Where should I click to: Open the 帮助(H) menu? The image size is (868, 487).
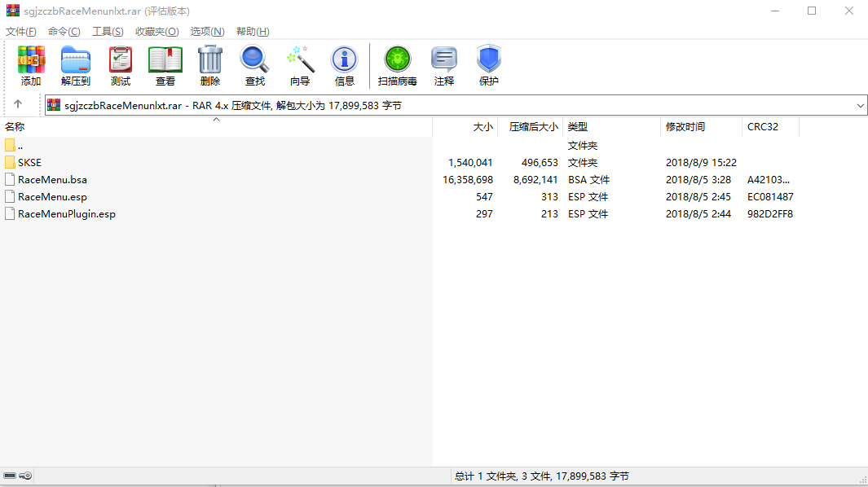[x=253, y=32]
